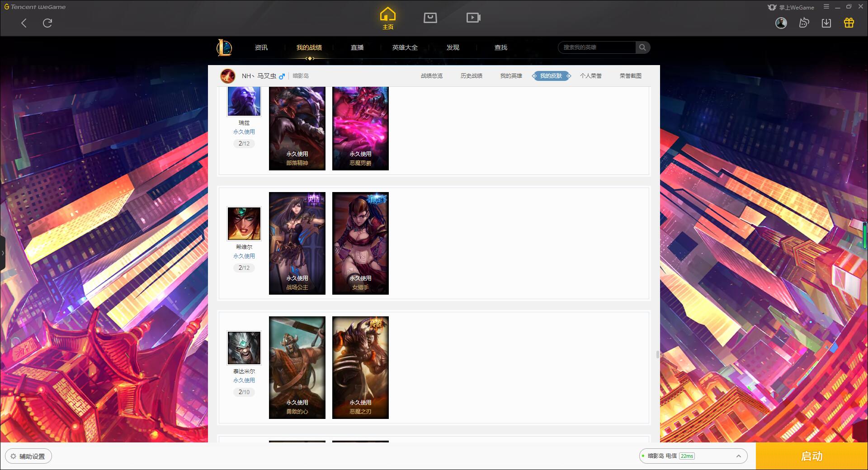Click the 2/10 count under 泰达米尔
This screenshot has height=470, width=868.
244,392
